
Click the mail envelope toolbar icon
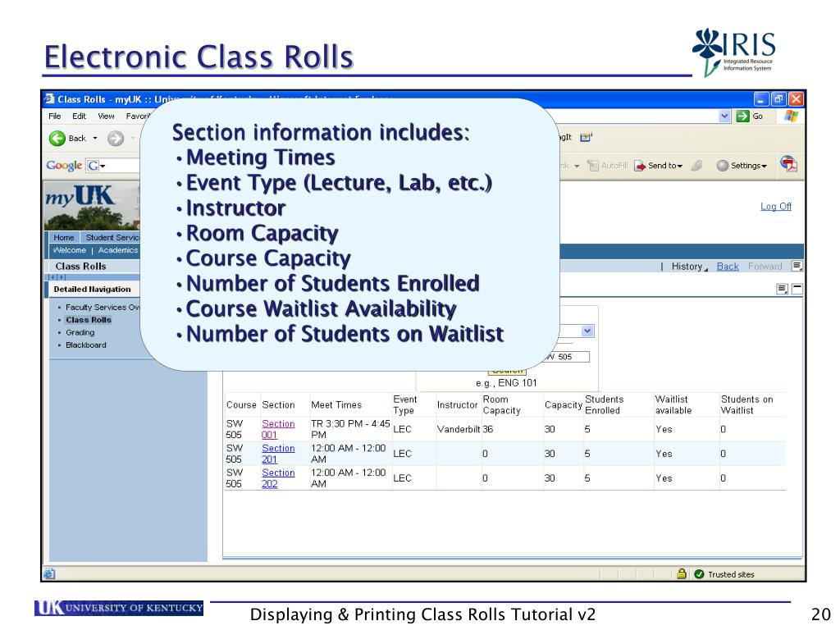pos(586,137)
